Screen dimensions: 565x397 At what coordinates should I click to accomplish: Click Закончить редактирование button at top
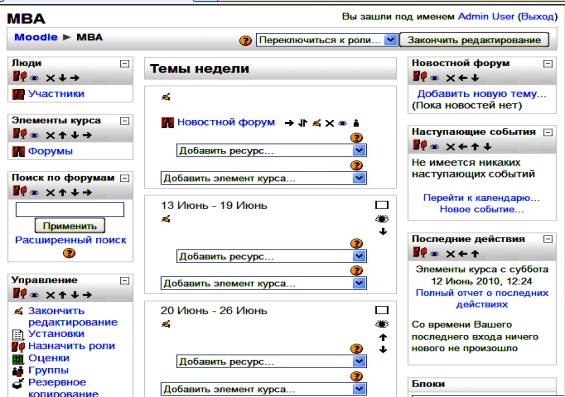(474, 40)
